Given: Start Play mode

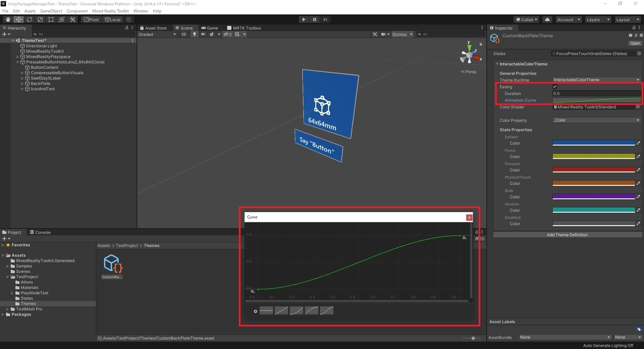Looking at the screenshot, I should pyautogui.click(x=304, y=19).
